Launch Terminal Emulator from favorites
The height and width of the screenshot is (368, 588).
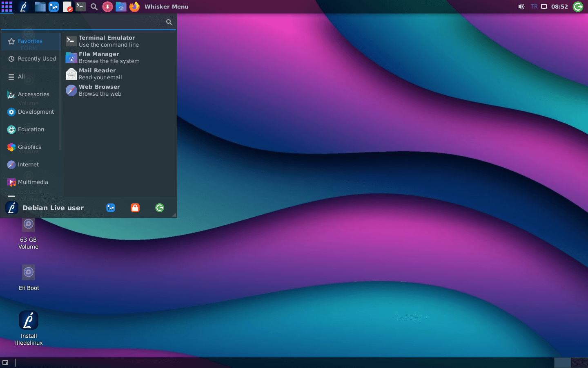[120, 41]
